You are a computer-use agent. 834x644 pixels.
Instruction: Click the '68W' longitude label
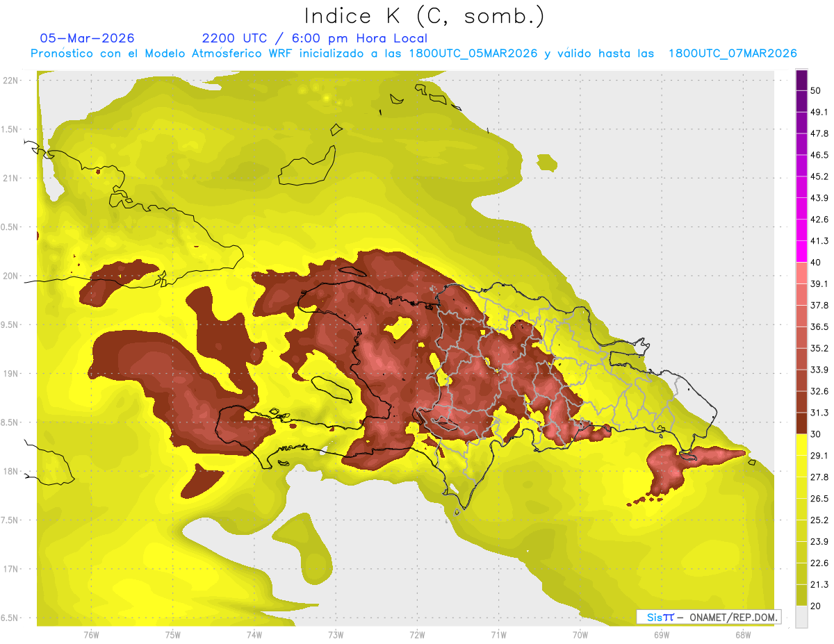coord(742,635)
